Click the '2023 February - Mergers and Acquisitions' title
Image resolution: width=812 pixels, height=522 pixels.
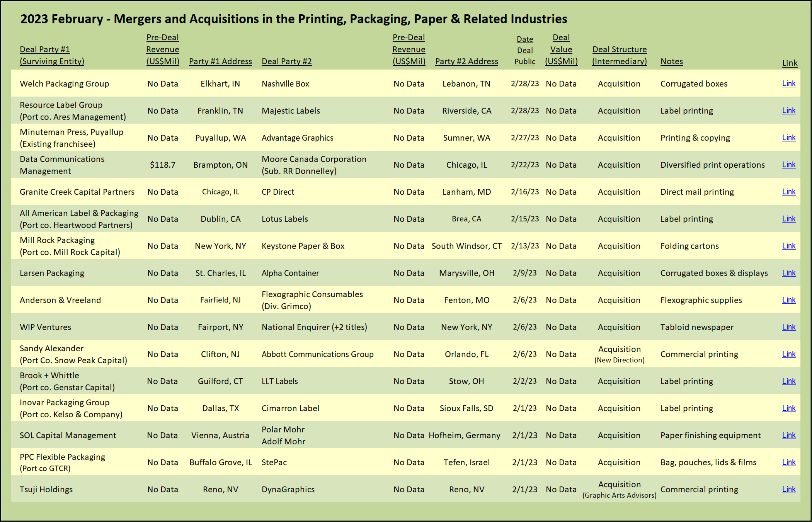294,19
